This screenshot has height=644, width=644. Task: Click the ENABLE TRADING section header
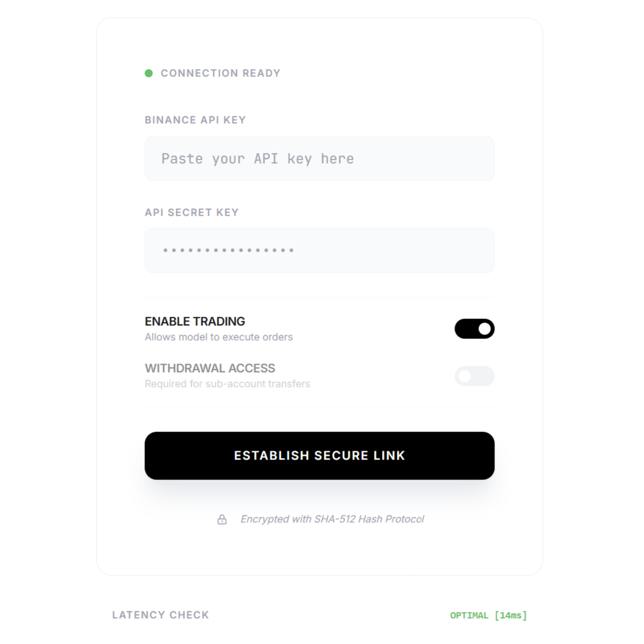click(195, 321)
